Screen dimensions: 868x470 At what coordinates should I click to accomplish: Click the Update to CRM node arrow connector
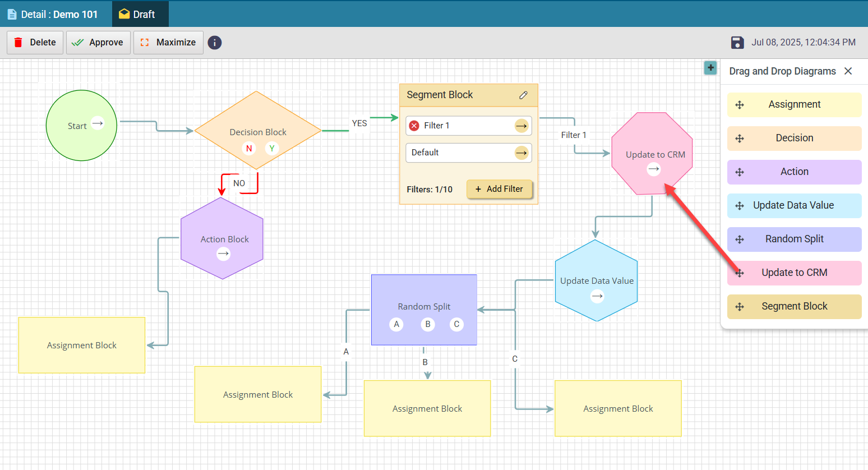654,169
